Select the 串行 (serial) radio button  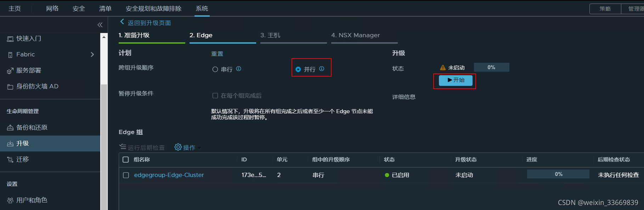tap(215, 70)
